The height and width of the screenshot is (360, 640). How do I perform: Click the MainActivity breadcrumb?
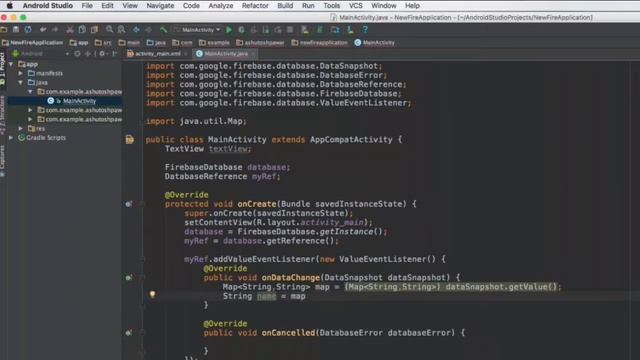click(375, 42)
